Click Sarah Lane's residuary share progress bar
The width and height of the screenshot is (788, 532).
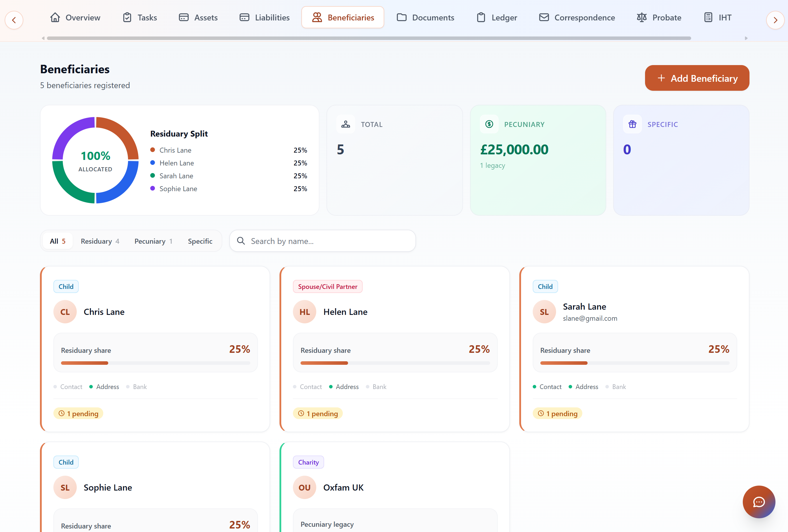click(635, 363)
